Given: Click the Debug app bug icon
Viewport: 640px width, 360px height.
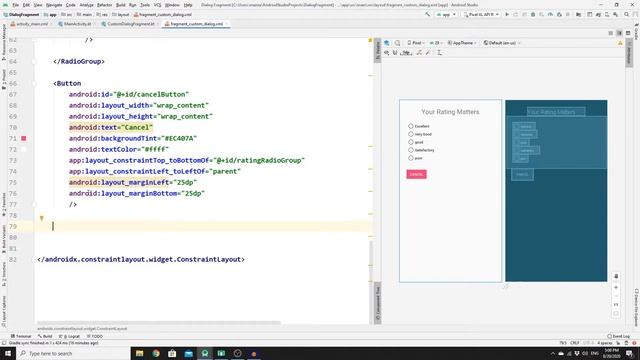Looking at the screenshot, I should coord(533,14).
